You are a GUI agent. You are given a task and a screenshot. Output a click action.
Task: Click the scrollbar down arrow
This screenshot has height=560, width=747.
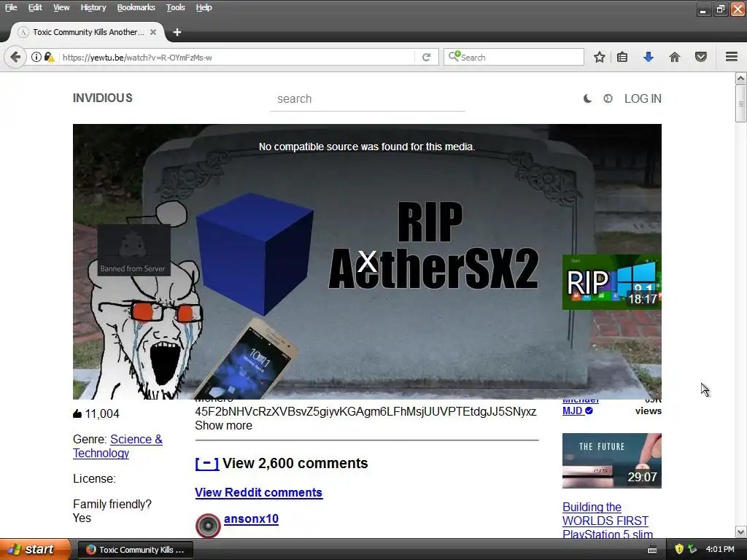[x=741, y=532]
